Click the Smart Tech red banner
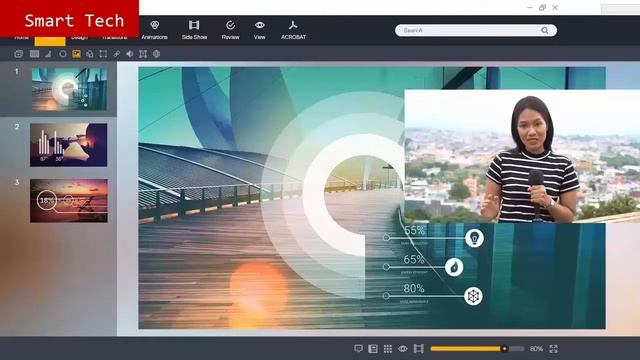 (69, 19)
